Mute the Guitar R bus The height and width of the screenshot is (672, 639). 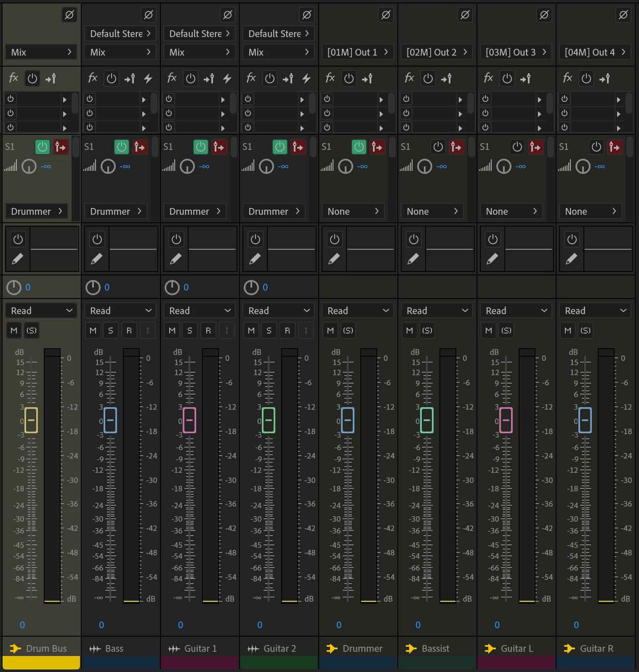(x=568, y=331)
